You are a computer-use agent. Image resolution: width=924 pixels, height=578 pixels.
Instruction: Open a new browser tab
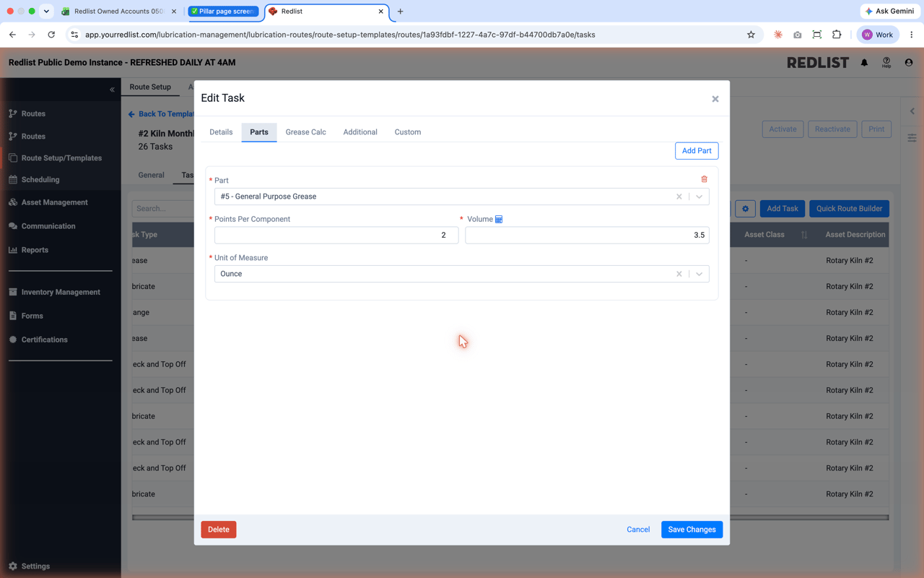[x=400, y=12]
